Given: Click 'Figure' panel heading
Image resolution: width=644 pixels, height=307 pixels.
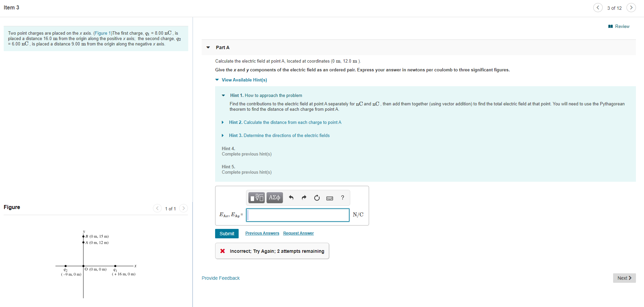Looking at the screenshot, I should tap(12, 207).
